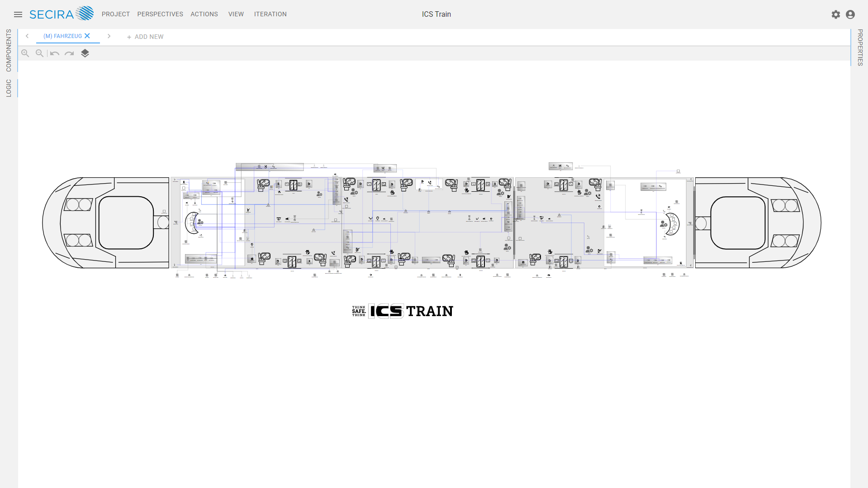
Task: Expand the LOGIC side panel
Action: click(x=9, y=88)
